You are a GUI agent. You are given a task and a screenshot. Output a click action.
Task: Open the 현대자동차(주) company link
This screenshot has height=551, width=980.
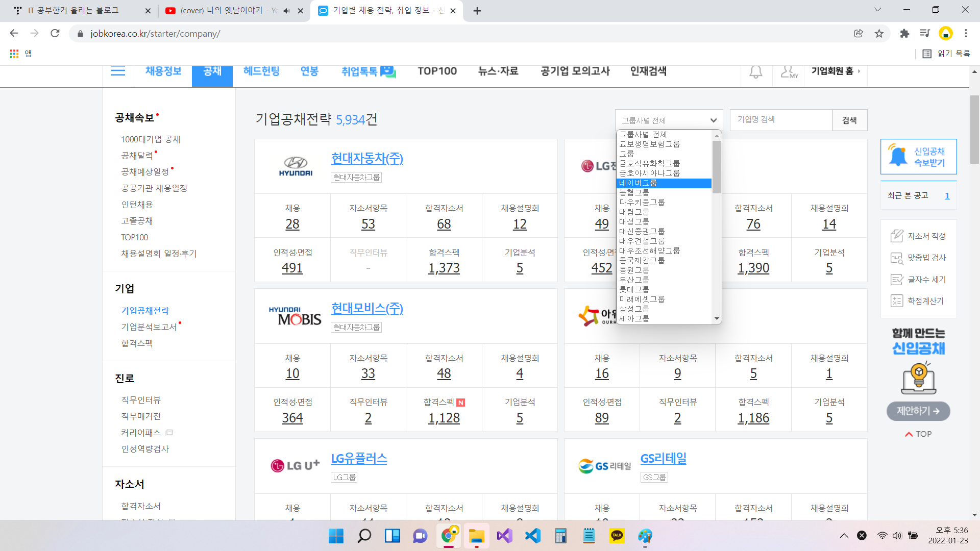pyautogui.click(x=366, y=159)
